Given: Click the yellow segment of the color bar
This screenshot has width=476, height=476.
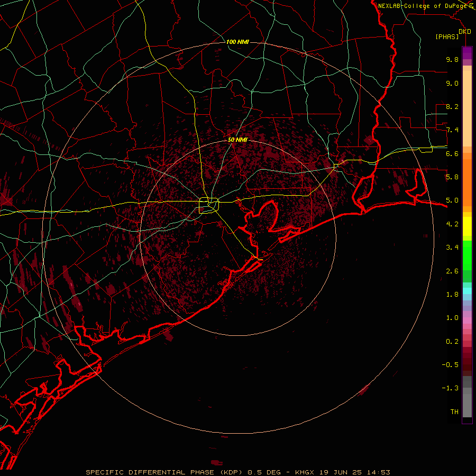Looking at the screenshot, I should tap(467, 226).
